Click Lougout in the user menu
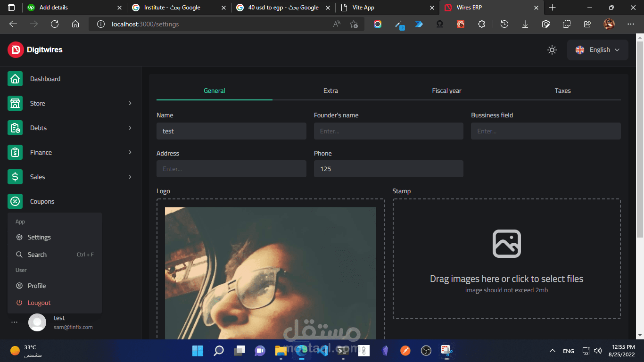This screenshot has width=644, height=362. 55,303
